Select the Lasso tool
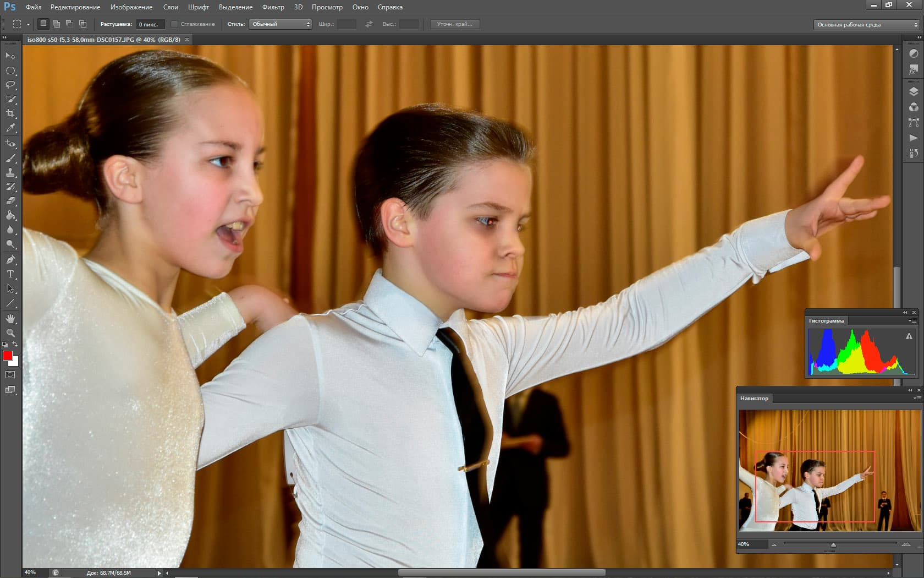This screenshot has width=924, height=578. tap(10, 85)
